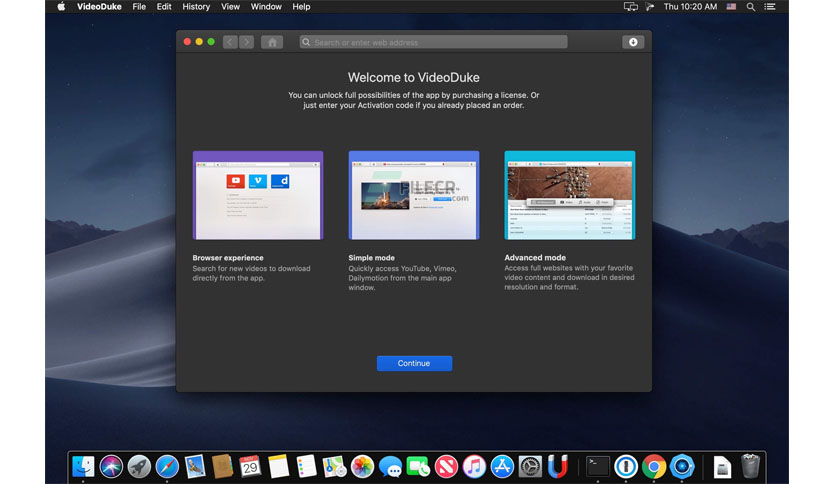Open the Notification Center menu bar icon
This screenshot has width=836, height=484.
tap(770, 7)
